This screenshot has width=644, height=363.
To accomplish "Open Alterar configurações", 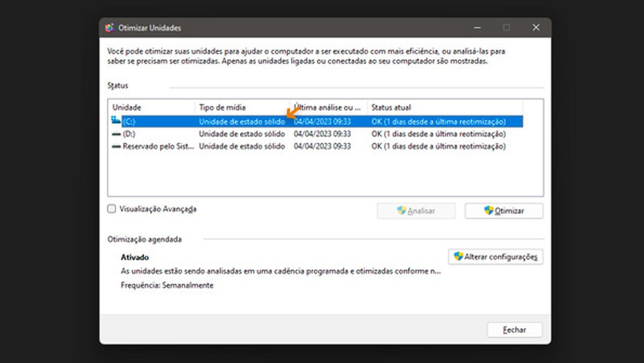I will (495, 257).
